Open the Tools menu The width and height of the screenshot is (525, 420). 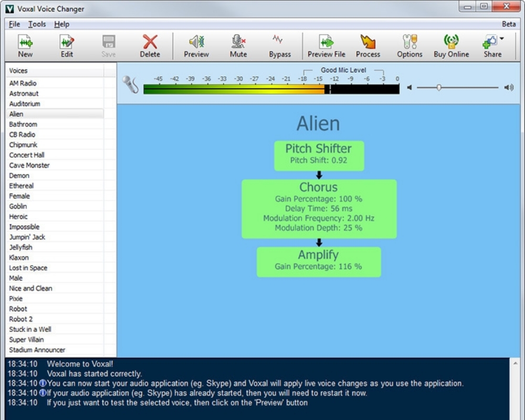tap(37, 24)
